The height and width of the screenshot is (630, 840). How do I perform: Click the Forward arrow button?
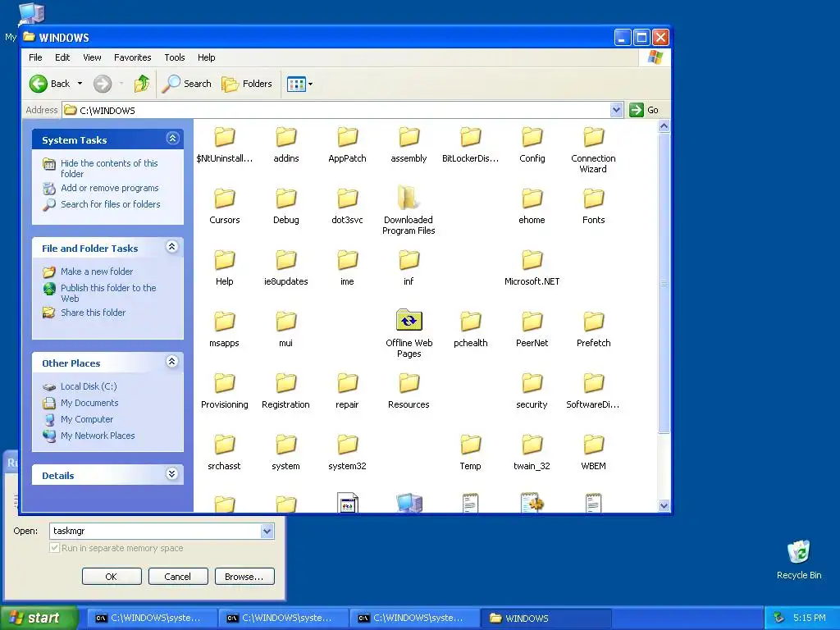[x=103, y=84]
